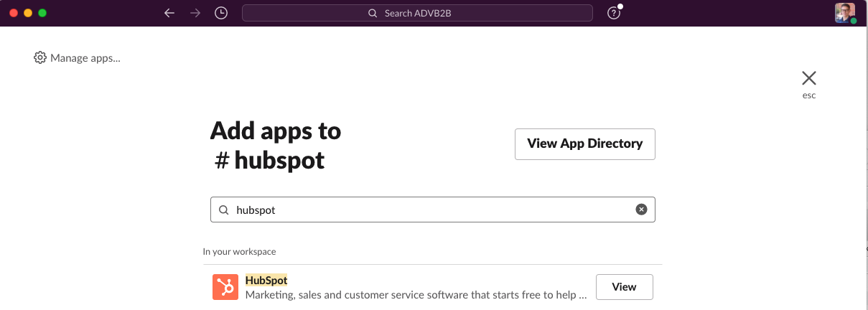
Task: Clear the hubspot search text
Action: pyautogui.click(x=641, y=210)
